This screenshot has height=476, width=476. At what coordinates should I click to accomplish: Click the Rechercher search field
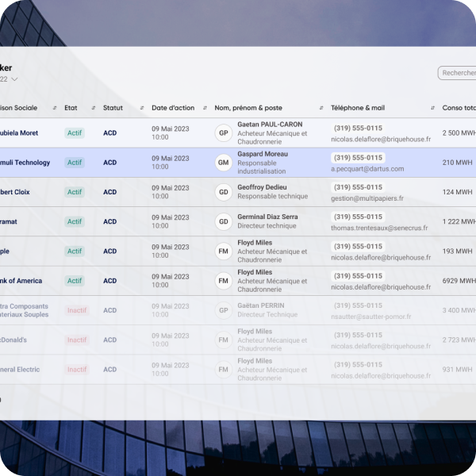click(458, 73)
